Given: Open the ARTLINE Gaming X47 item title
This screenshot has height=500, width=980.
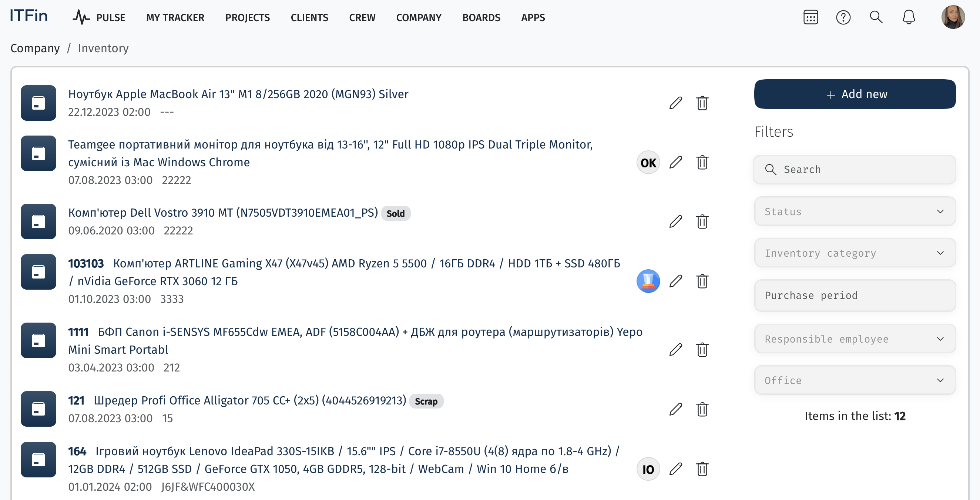Looking at the screenshot, I should pos(345,272).
